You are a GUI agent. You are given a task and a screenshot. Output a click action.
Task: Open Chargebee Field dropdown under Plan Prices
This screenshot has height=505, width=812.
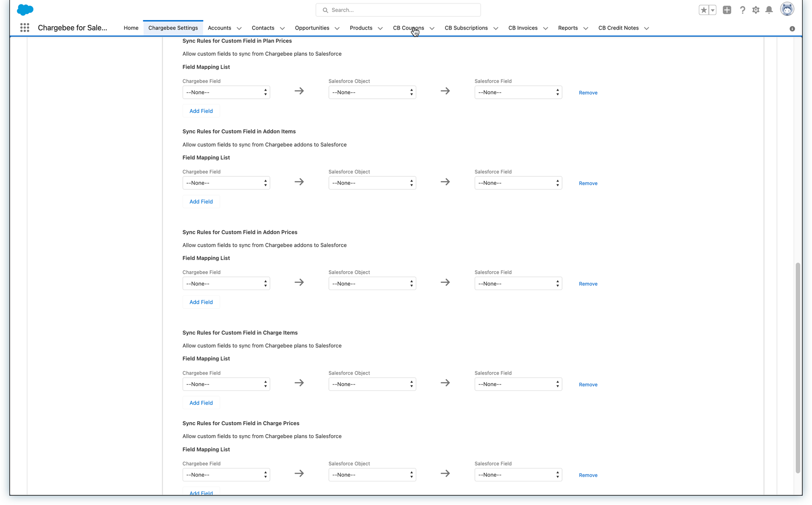(226, 92)
